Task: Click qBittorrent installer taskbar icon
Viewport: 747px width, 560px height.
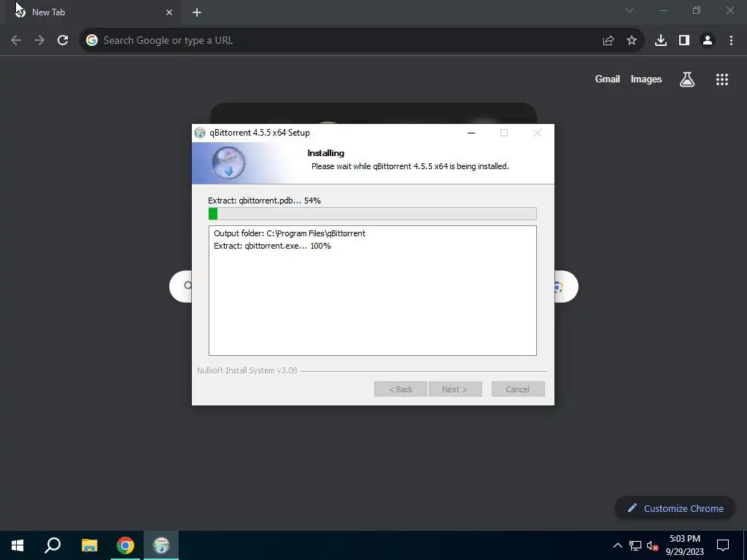Action: [161, 545]
